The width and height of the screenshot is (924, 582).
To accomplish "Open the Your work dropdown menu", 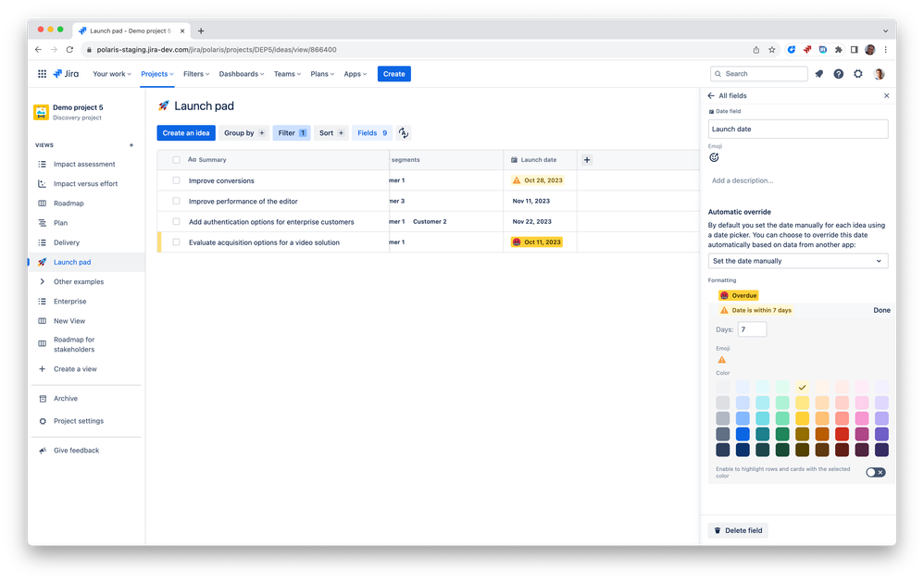I will point(111,74).
